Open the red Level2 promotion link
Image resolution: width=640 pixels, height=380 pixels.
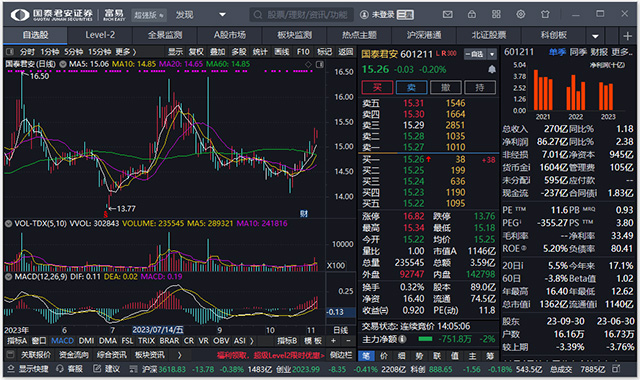270,356
